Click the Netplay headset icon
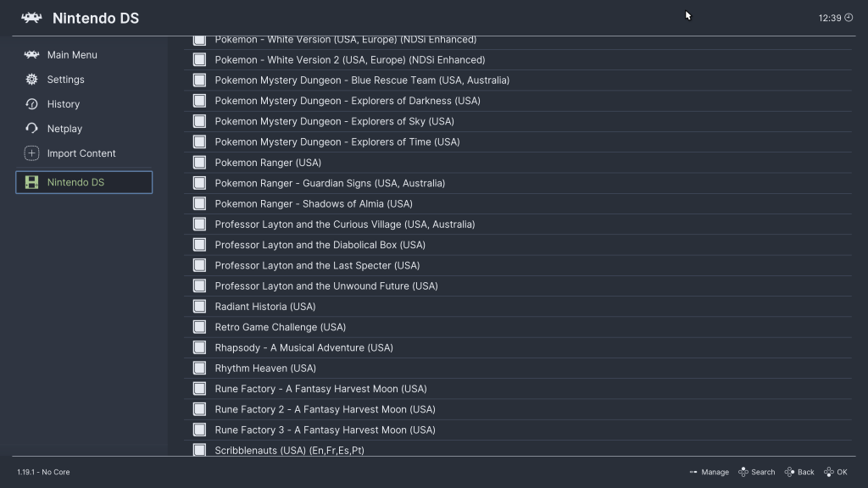The height and width of the screenshot is (488, 868). (x=31, y=129)
